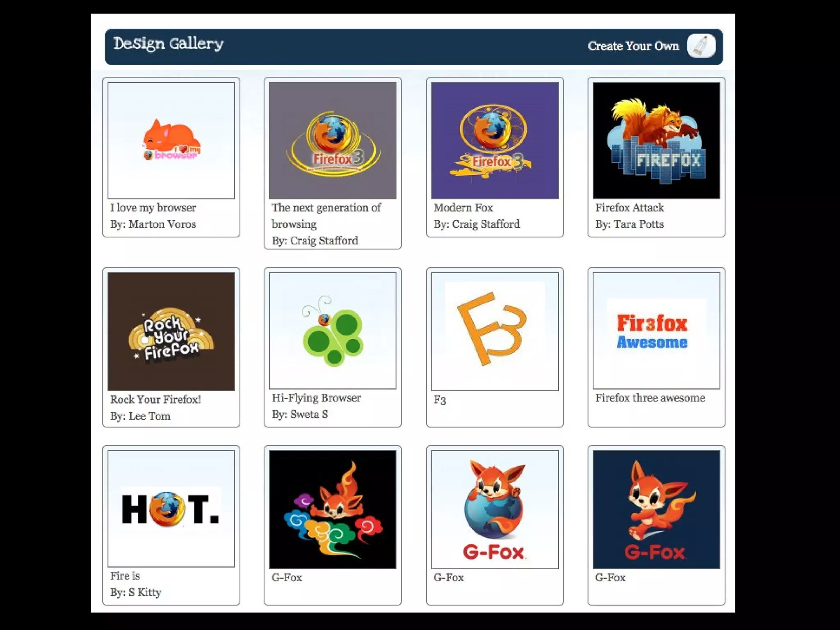Select the green butterfly Hi-Flying Browser image
Viewport: 840px width, 630px height.
[x=333, y=331]
